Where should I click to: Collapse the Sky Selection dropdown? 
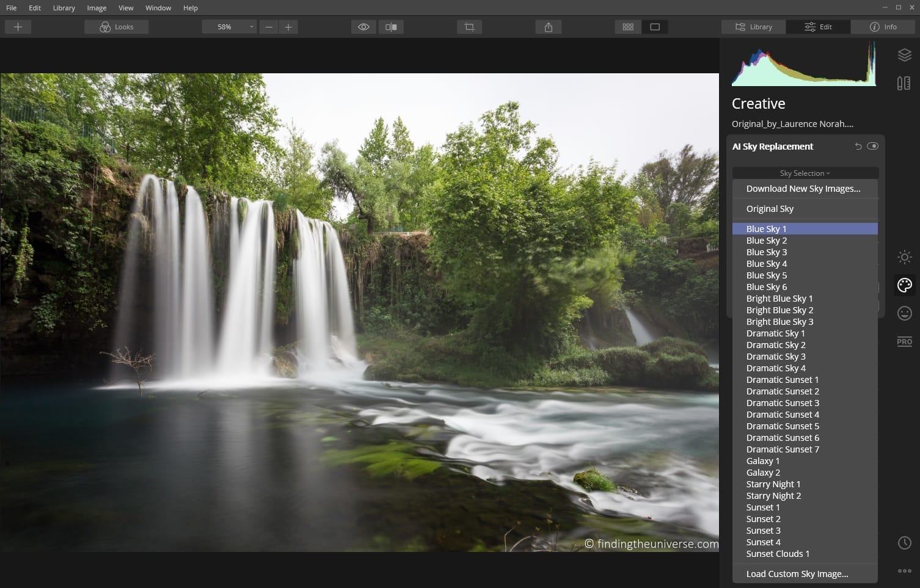(805, 173)
